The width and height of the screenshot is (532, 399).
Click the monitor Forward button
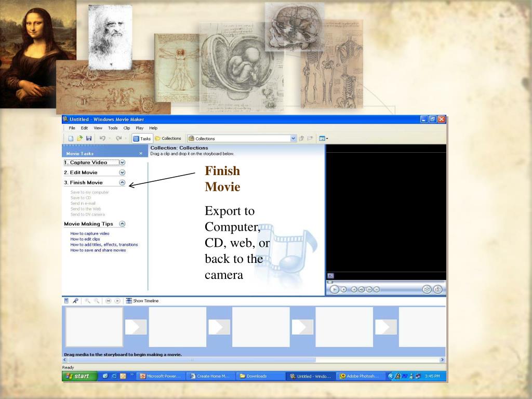(376, 289)
